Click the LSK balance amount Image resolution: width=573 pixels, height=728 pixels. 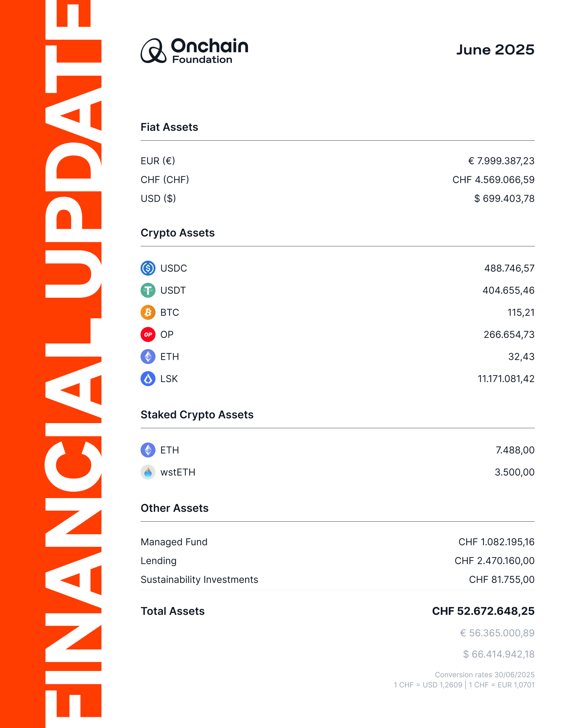pos(506,379)
